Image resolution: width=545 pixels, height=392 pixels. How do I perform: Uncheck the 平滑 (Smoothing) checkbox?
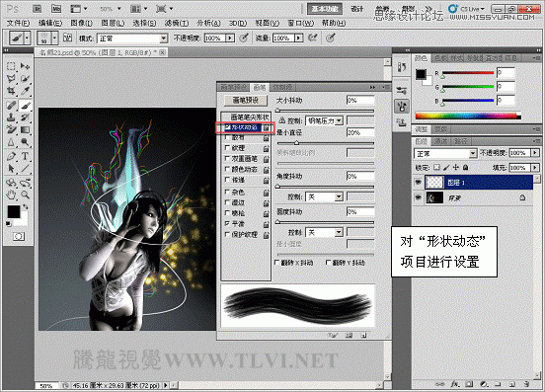point(227,223)
